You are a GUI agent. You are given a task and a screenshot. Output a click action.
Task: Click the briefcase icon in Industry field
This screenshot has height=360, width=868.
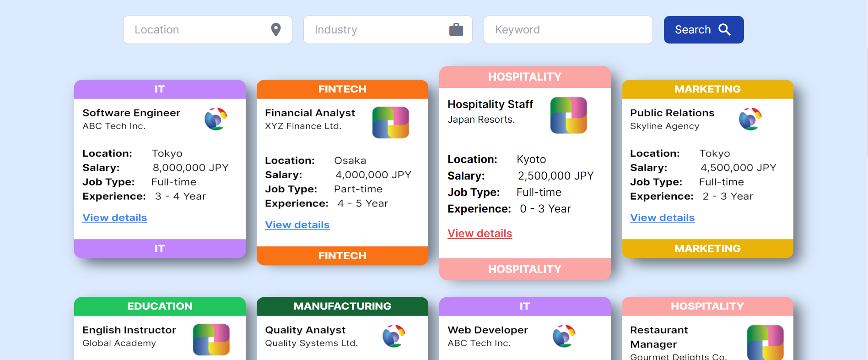[x=456, y=29]
